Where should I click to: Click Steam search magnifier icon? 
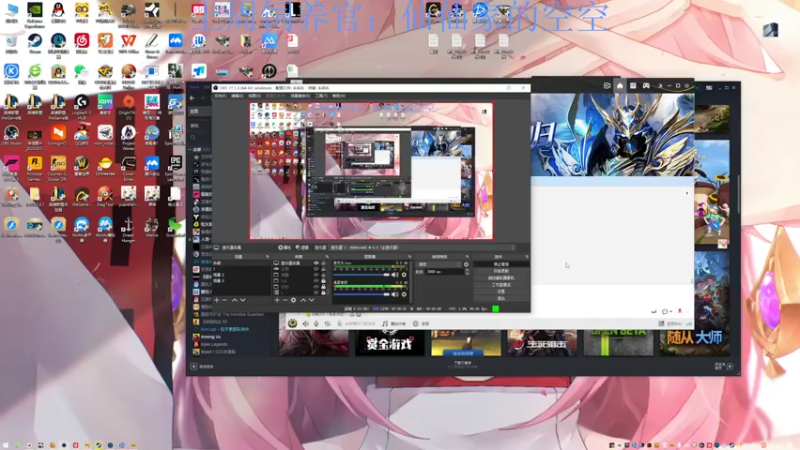193,137
